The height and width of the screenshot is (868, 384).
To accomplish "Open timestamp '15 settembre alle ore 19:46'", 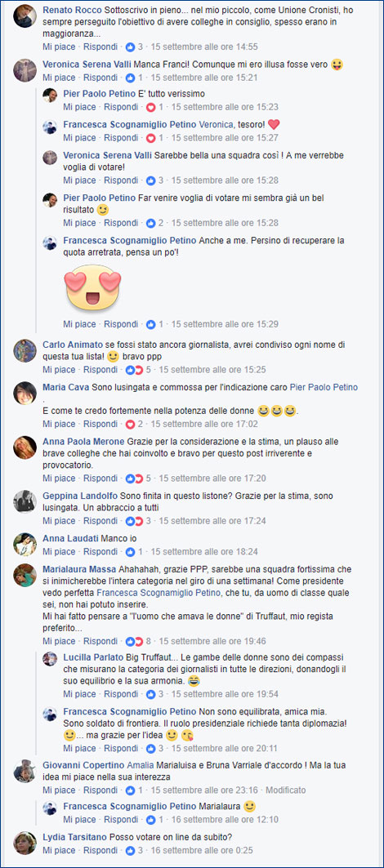I will (212, 642).
